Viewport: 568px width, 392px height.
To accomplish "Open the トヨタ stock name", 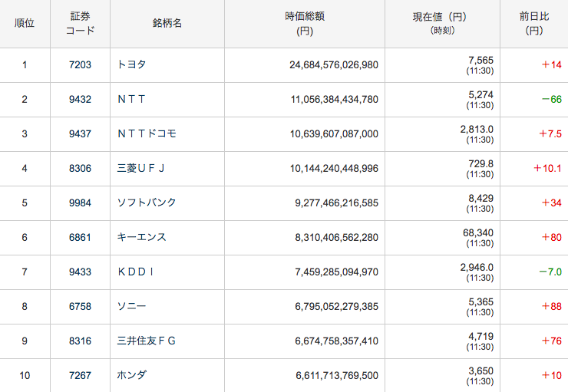I will click(x=131, y=64).
